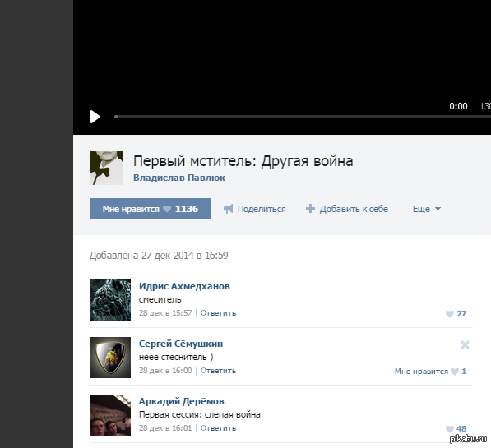Click the comment text смеситель

pos(160,299)
